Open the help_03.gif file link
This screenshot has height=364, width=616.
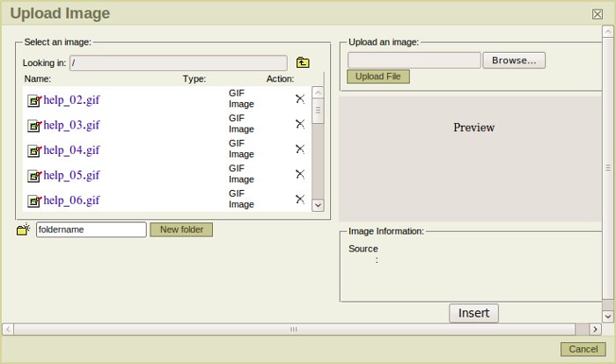coord(71,125)
